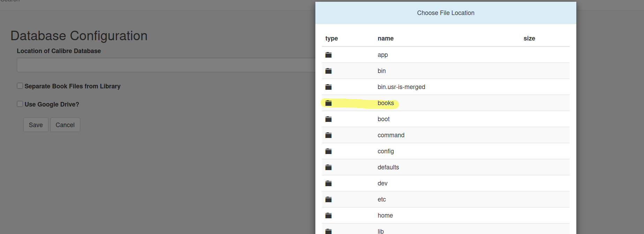Select the etc directory name

[382, 199]
